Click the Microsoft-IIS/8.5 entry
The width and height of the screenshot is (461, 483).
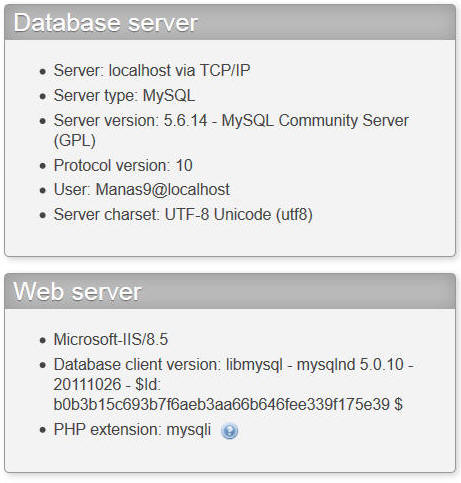coord(111,339)
